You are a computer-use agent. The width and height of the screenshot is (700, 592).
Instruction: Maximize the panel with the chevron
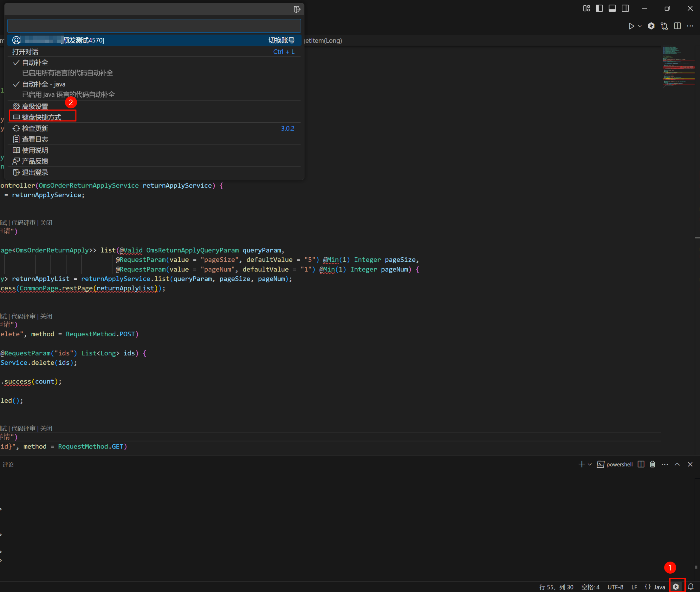click(677, 464)
